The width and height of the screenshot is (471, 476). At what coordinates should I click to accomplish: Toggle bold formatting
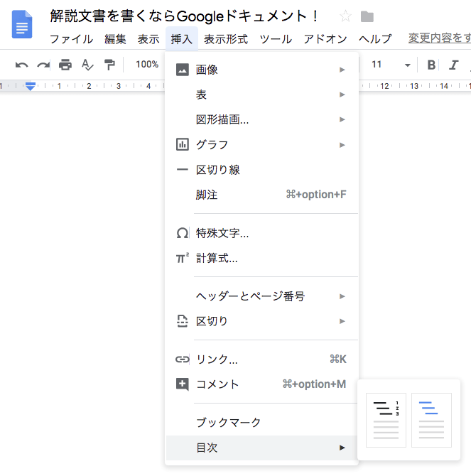(x=431, y=65)
